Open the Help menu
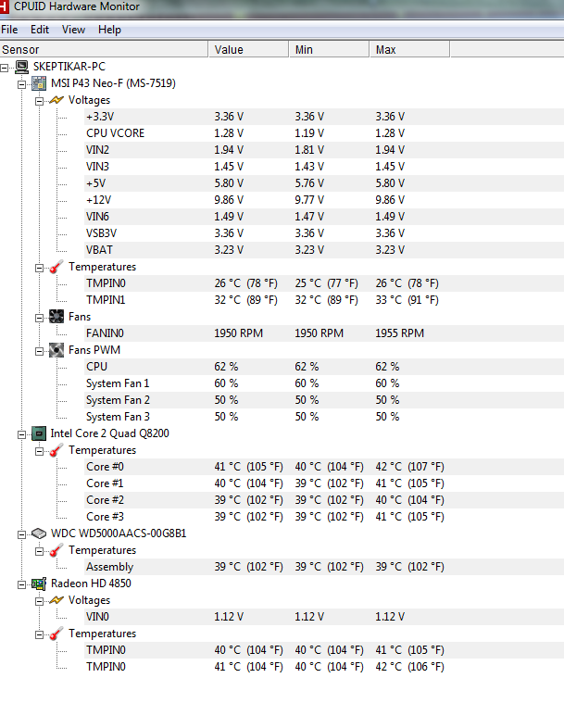The height and width of the screenshot is (728, 564). pyautogui.click(x=109, y=30)
